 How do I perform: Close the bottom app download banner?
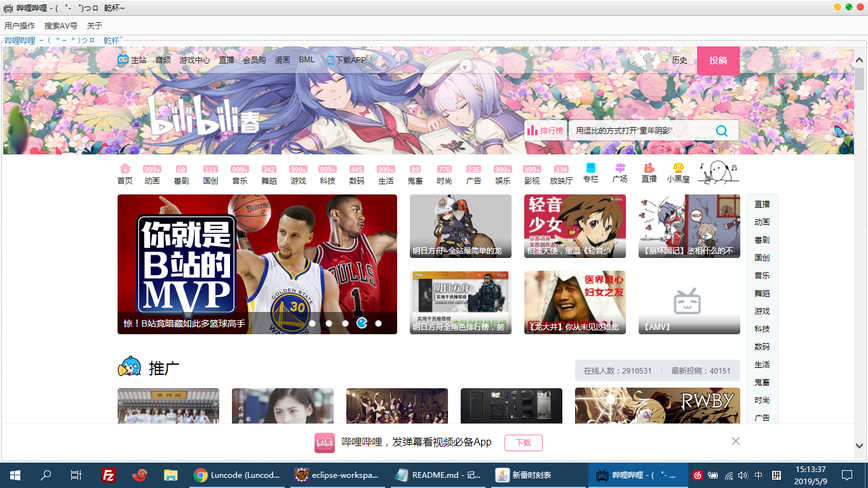[736, 441]
